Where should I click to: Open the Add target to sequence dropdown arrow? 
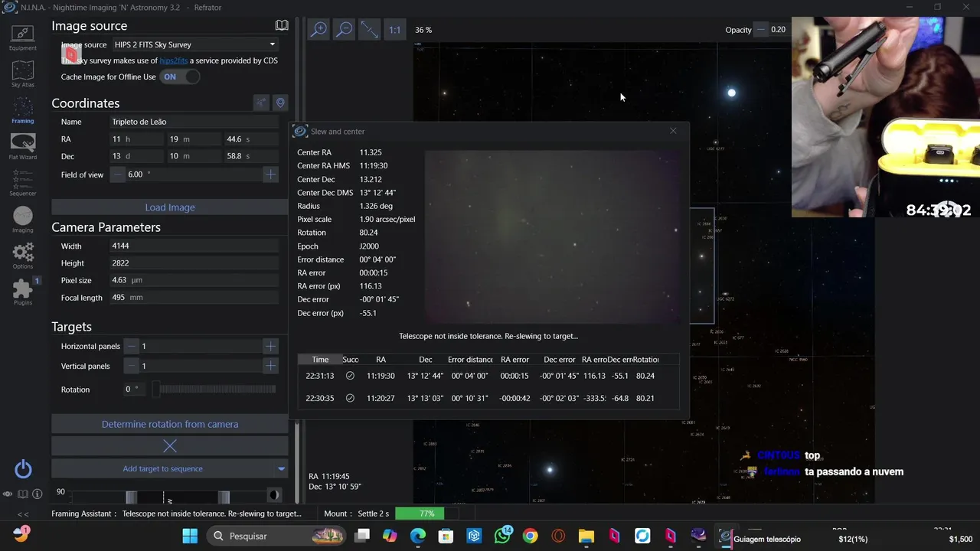click(281, 468)
